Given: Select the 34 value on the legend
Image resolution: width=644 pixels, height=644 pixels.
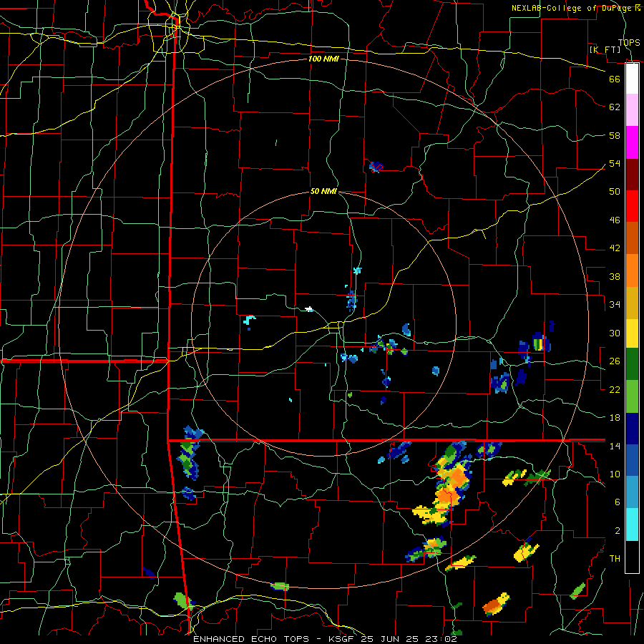Looking at the screenshot, I should point(615,305).
